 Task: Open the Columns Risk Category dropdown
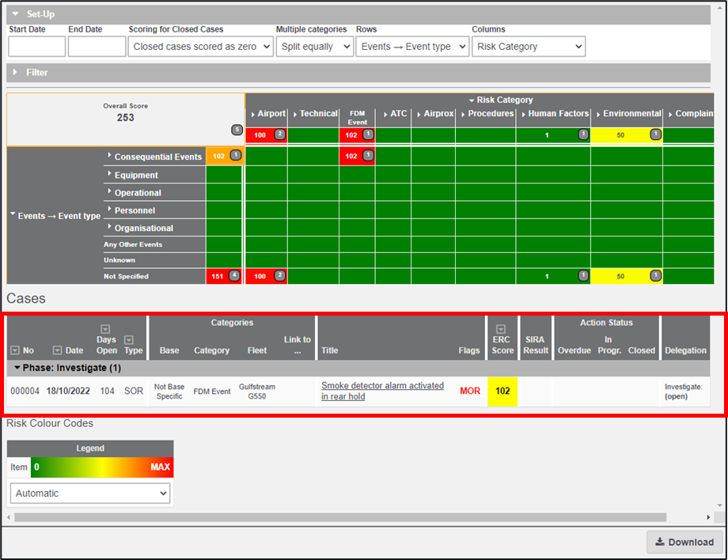point(529,47)
